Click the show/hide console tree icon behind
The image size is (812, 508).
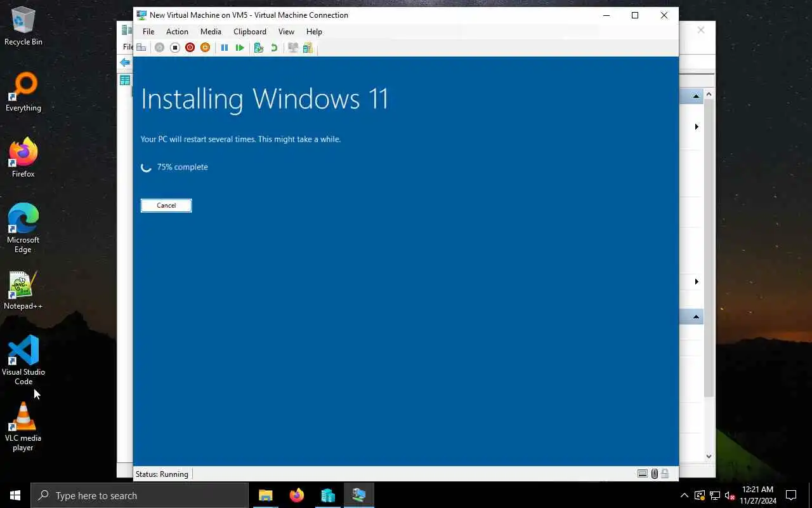pos(125,80)
